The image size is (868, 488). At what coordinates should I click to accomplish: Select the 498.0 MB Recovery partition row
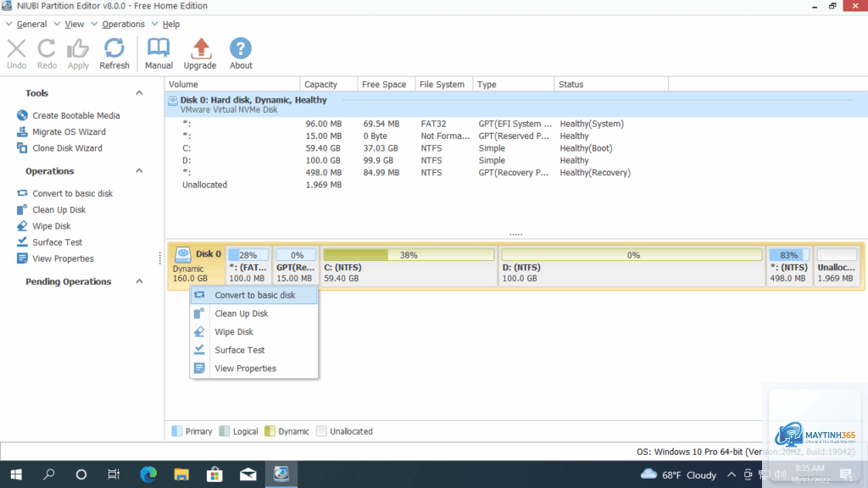516,173
